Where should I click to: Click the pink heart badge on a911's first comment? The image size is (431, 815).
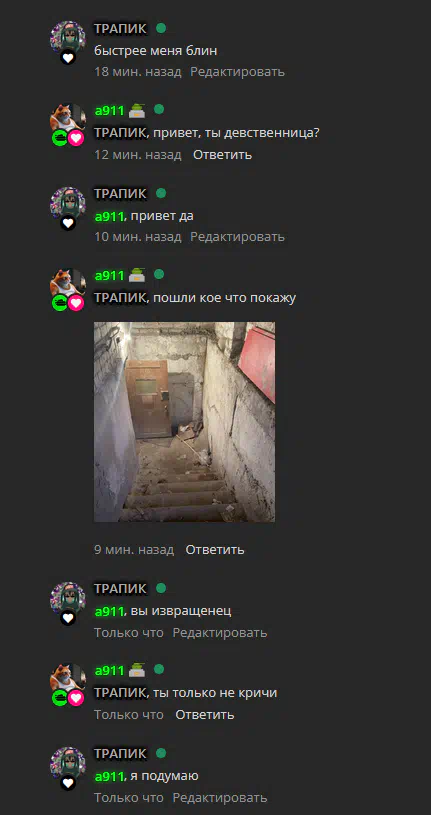(76, 138)
